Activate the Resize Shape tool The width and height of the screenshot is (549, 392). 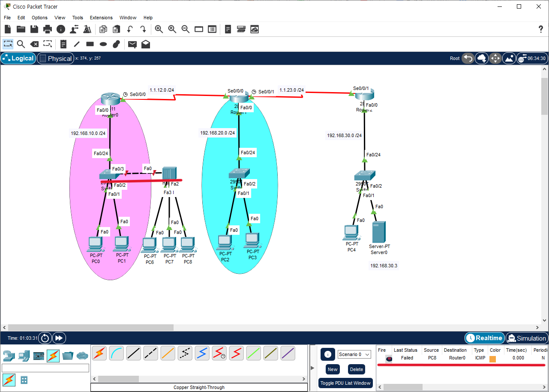point(48,44)
